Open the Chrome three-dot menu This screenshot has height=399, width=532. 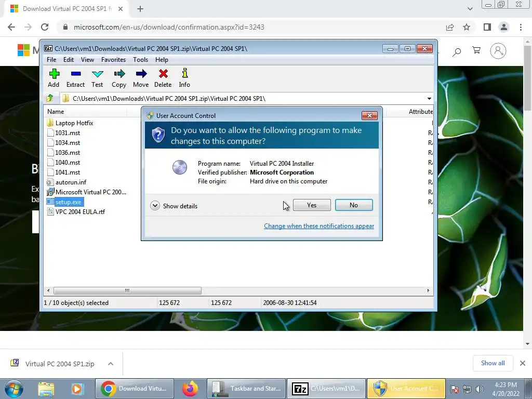pyautogui.click(x=521, y=27)
